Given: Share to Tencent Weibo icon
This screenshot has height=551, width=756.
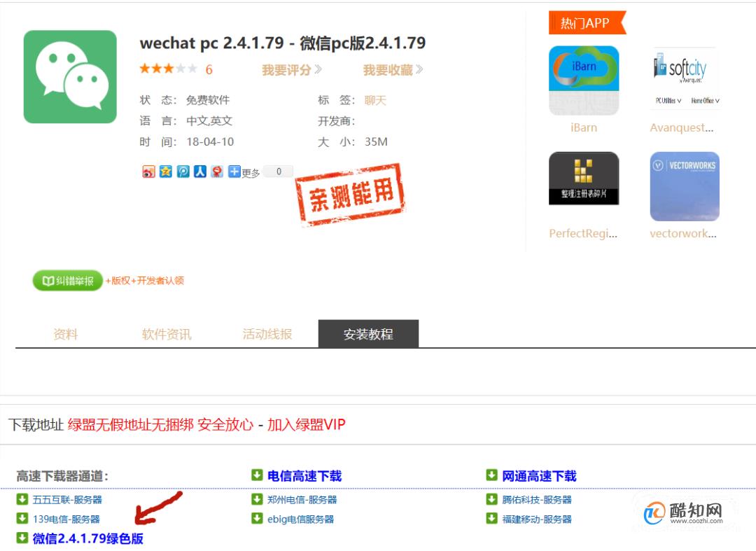Looking at the screenshot, I should coord(183,172).
